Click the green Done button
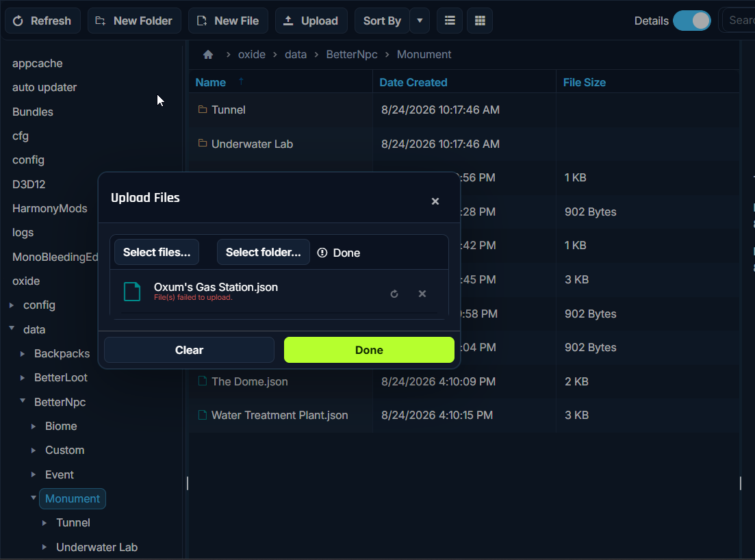 370,350
